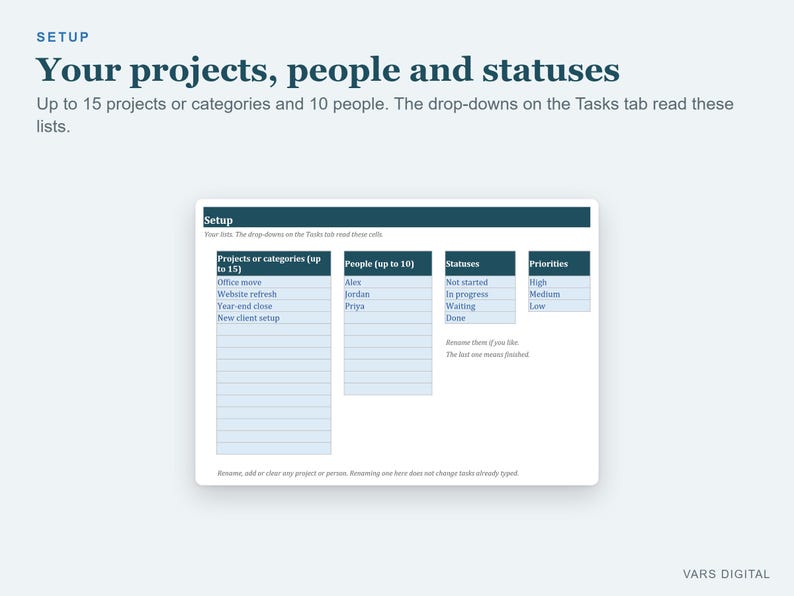The height and width of the screenshot is (596, 794).
Task: Select the 'Jordan' person cell
Action: 388,294
